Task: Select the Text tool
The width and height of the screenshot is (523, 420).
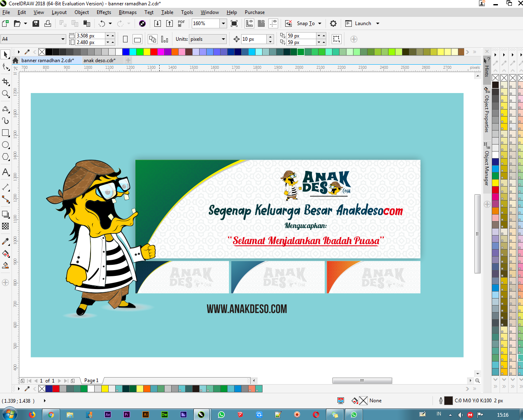Action: click(5, 172)
